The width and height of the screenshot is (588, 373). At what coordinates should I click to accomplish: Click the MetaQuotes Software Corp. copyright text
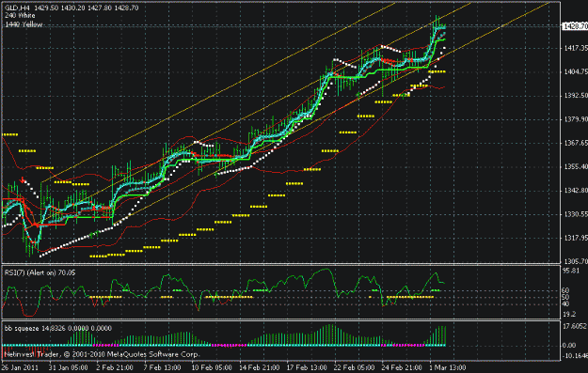tap(102, 354)
